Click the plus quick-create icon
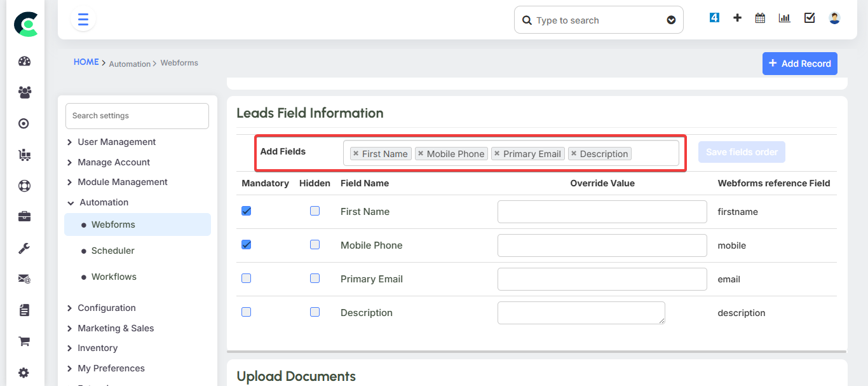 pyautogui.click(x=736, y=17)
